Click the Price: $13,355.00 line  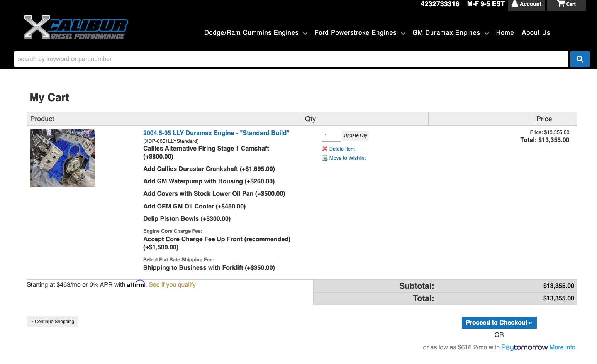550,132
